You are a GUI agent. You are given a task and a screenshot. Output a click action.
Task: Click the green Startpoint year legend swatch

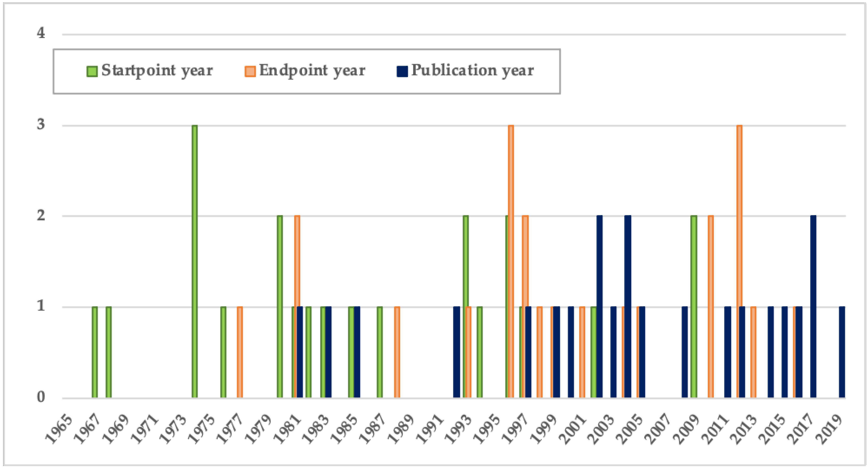coord(92,71)
